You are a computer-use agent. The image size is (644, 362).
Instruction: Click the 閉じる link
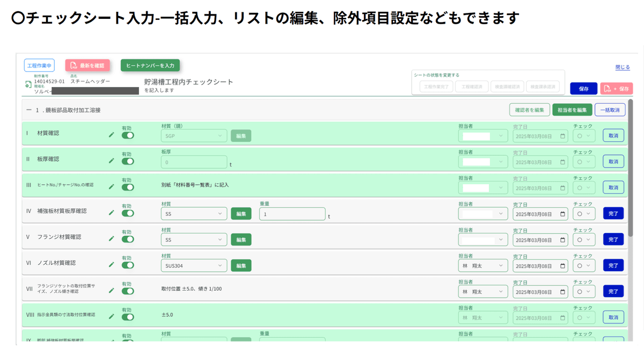coord(623,67)
